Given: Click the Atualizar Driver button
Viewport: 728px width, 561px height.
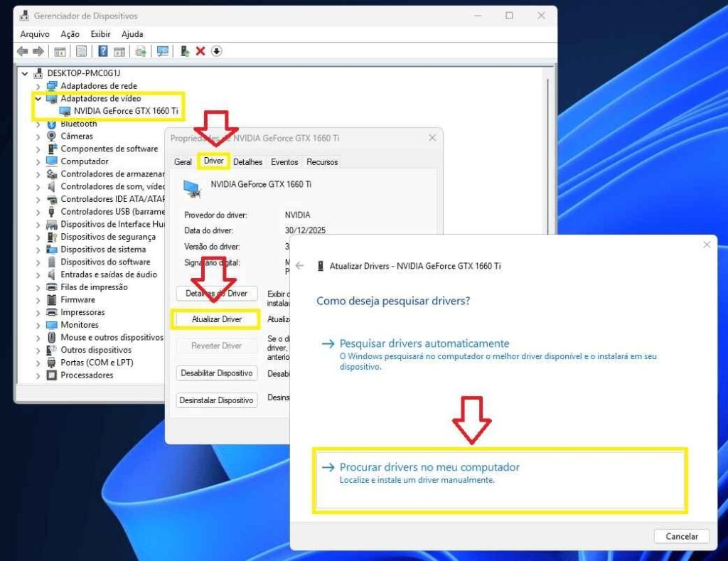Looking at the screenshot, I should [x=216, y=319].
